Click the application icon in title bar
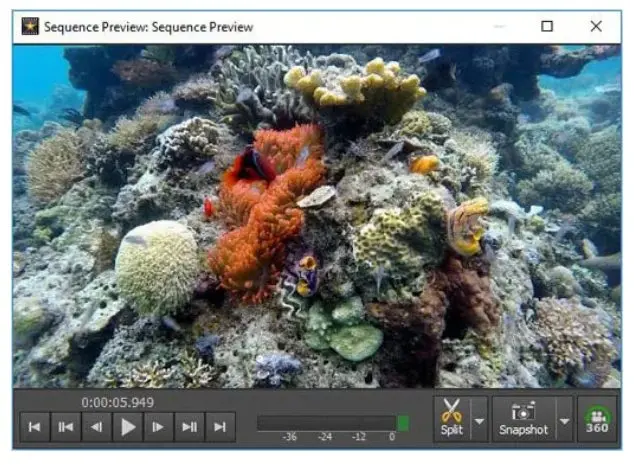The height and width of the screenshot is (465, 634). click(30, 27)
